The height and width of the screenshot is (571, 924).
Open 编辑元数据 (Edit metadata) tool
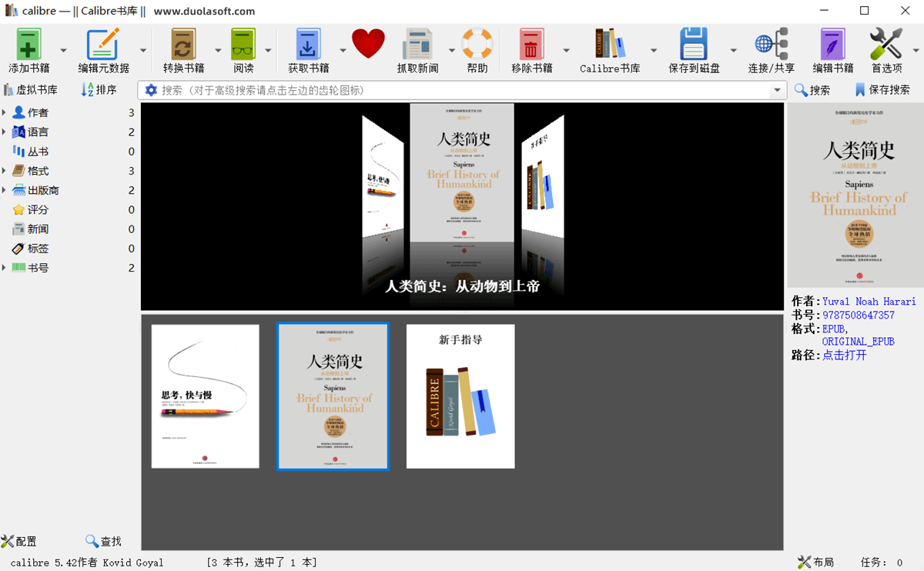[103, 45]
